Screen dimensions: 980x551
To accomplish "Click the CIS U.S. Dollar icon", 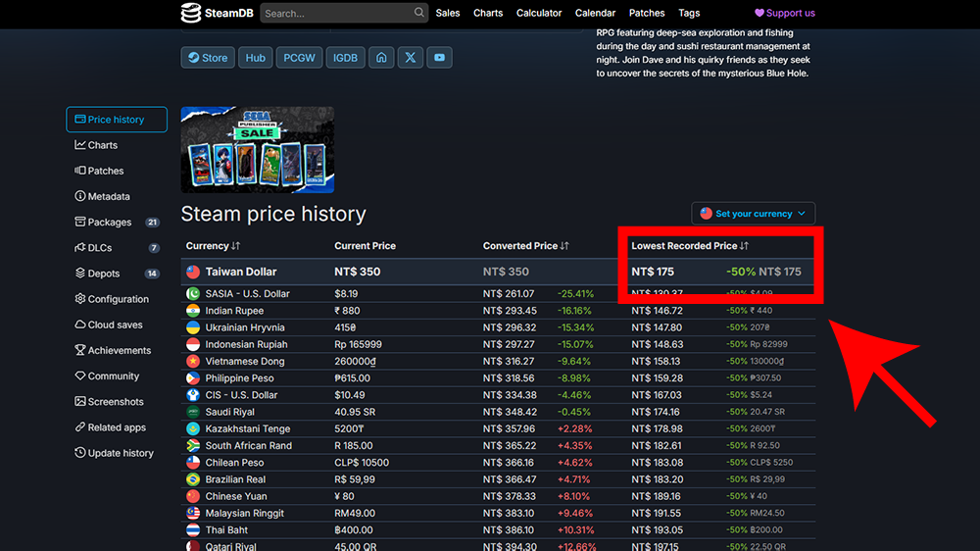I will pos(193,395).
